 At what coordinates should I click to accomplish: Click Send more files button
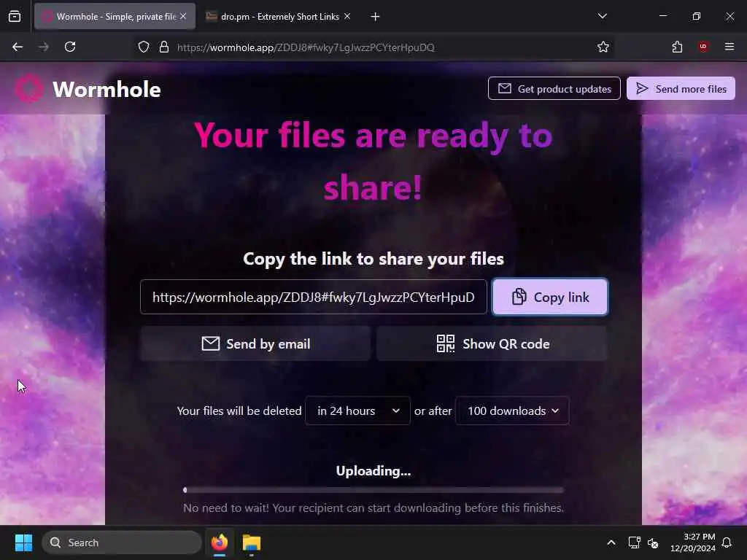click(681, 88)
